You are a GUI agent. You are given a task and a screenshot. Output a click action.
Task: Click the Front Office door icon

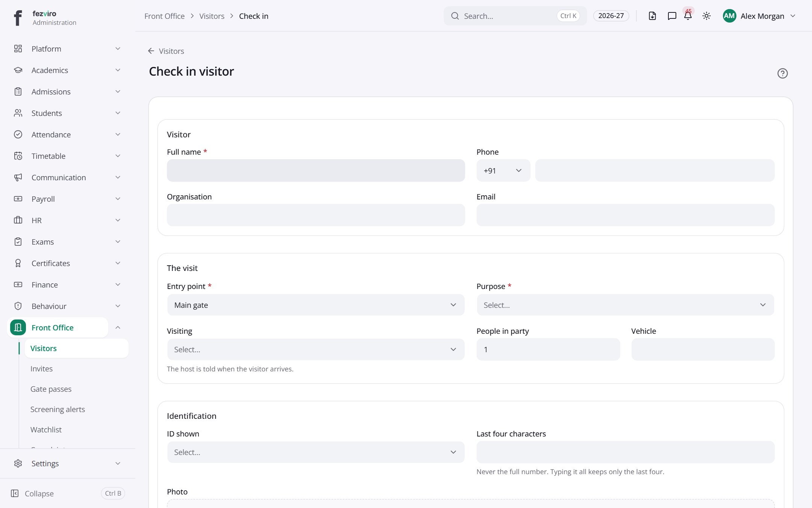pos(18,327)
